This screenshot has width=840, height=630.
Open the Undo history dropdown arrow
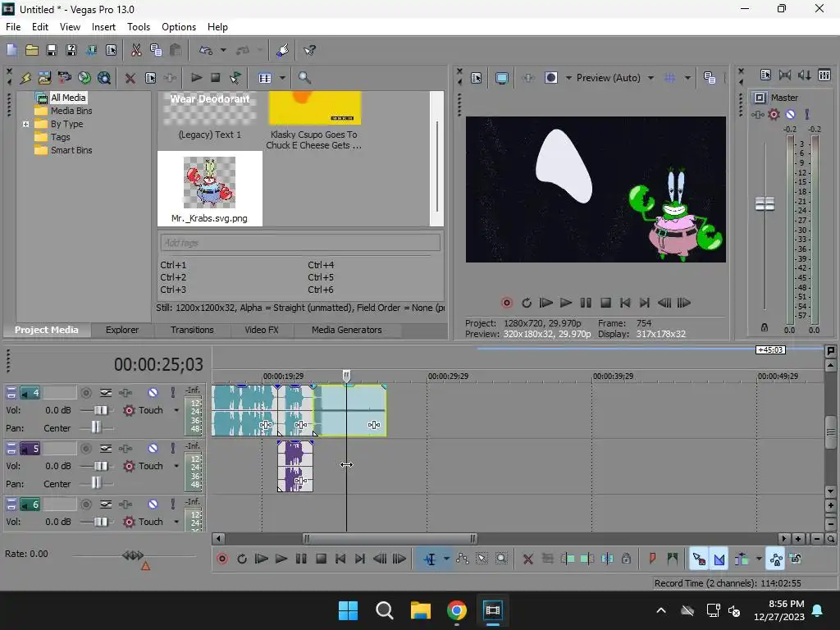coord(223,50)
